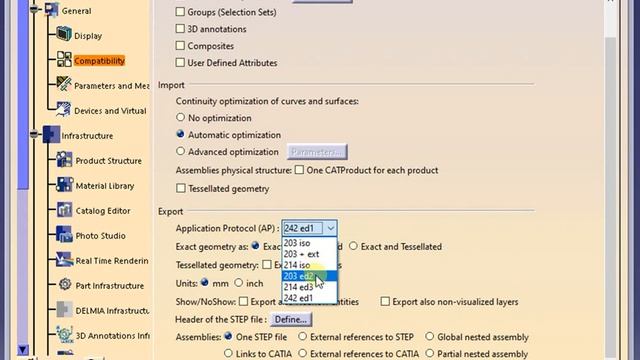
Task: Select One STEP file radio button
Action: pos(228,336)
